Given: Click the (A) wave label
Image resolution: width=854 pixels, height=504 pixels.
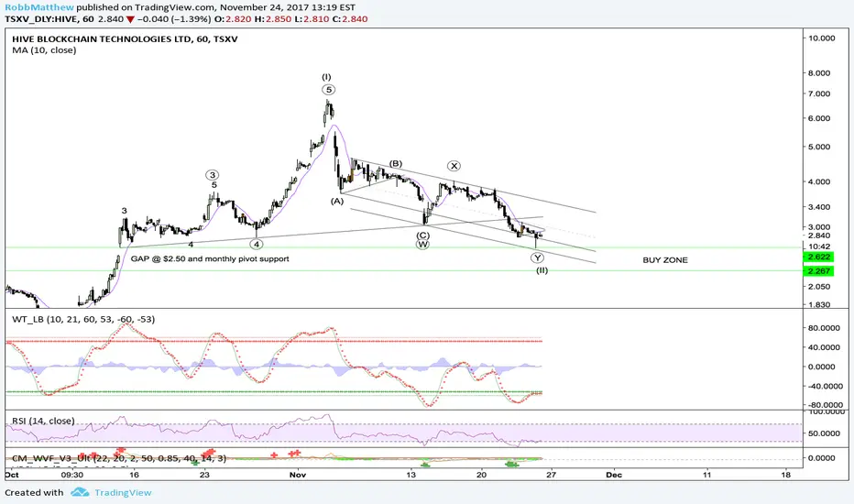Looking at the screenshot, I should point(337,201).
